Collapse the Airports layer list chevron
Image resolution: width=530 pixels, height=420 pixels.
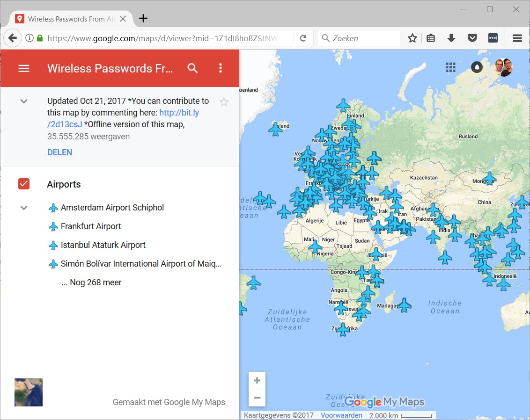click(24, 208)
